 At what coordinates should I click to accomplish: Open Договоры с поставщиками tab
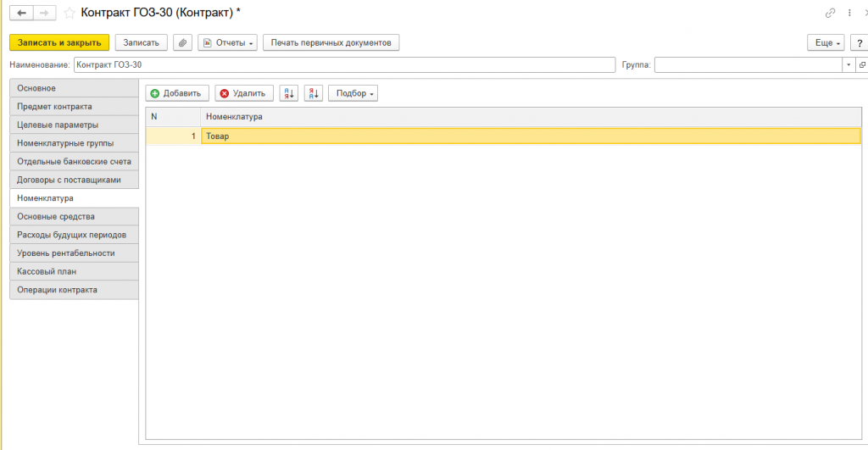coord(75,180)
